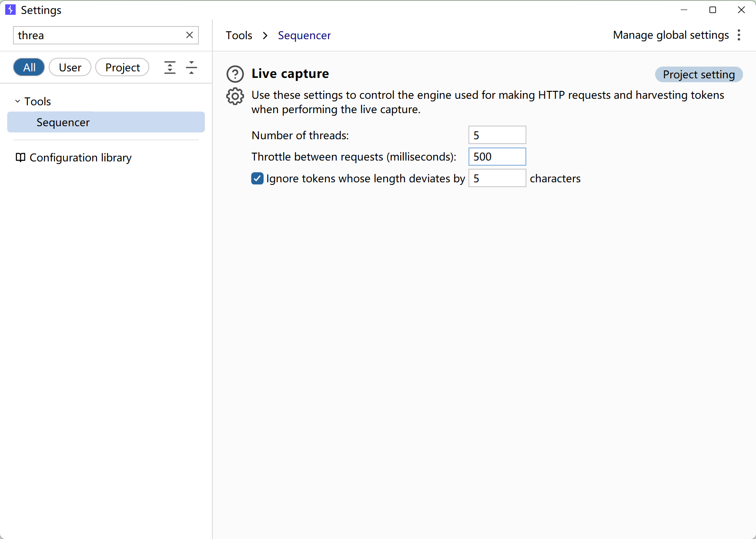This screenshot has height=539, width=756.
Task: Click the Live capture help question mark icon
Action: [x=235, y=74]
